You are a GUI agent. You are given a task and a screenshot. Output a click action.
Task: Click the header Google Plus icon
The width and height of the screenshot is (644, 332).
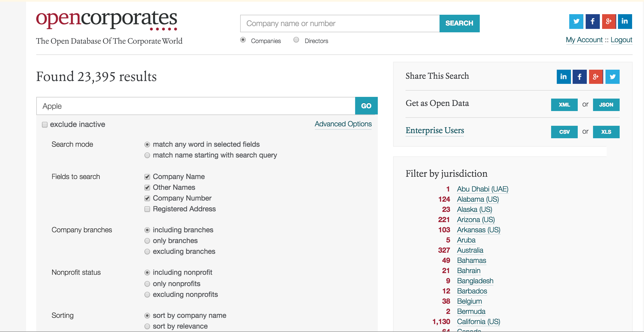click(609, 22)
